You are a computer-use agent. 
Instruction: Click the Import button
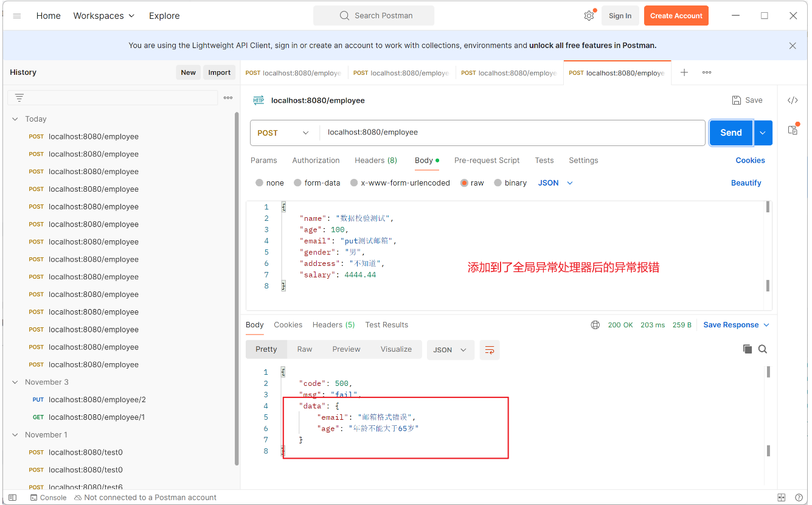pos(220,72)
